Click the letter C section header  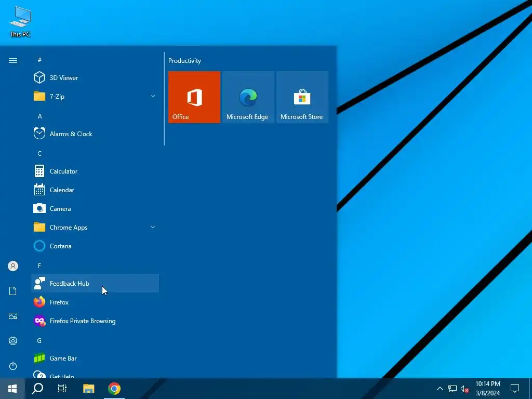click(x=39, y=153)
